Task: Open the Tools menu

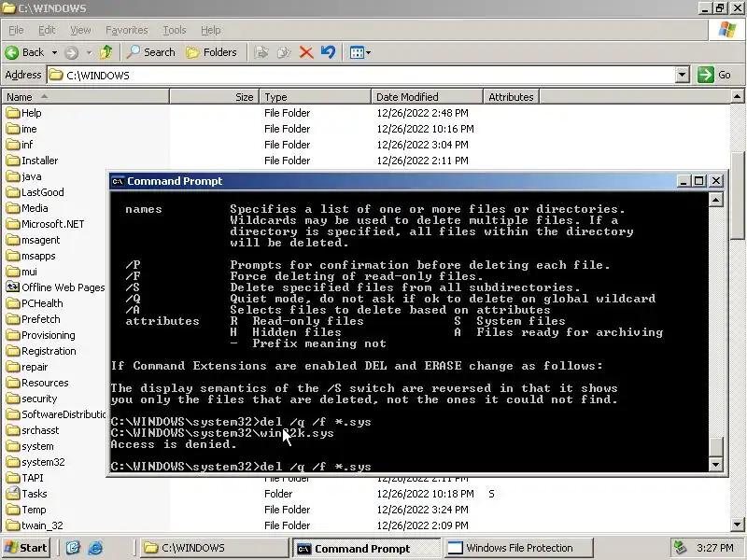Action: tap(175, 30)
